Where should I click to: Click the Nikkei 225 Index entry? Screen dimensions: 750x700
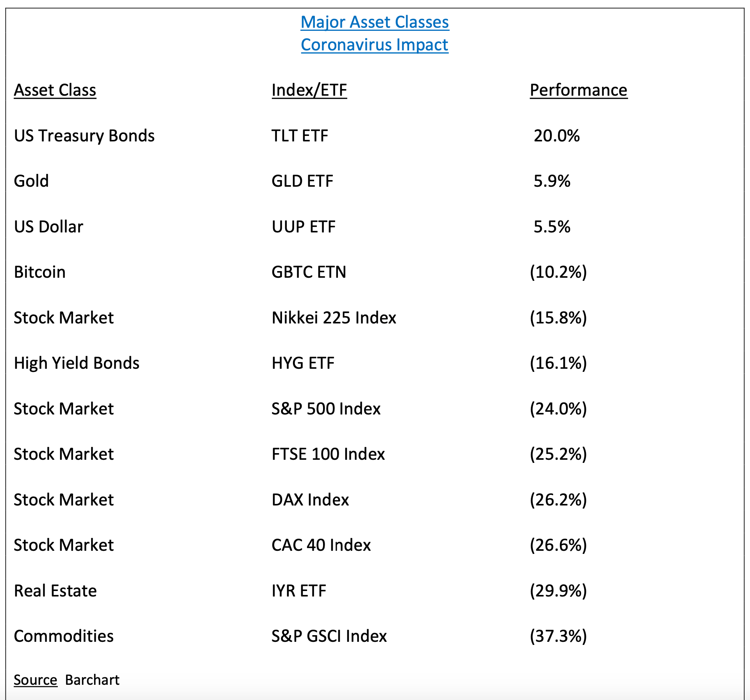coord(334,318)
